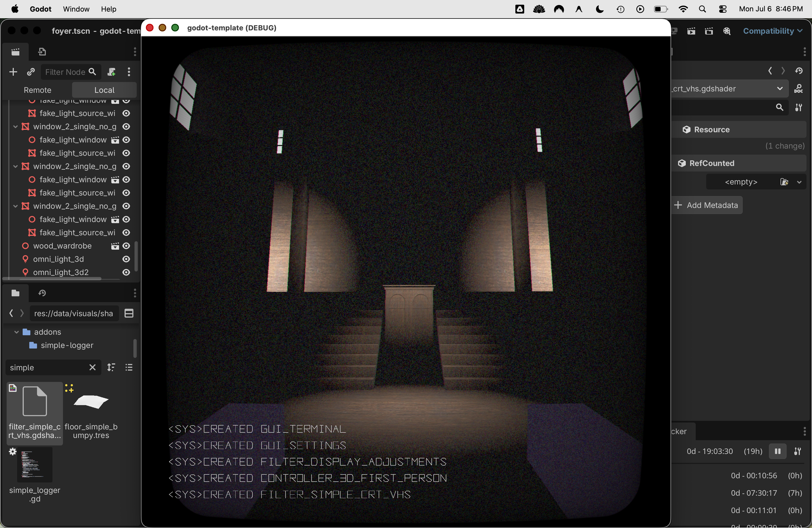Image resolution: width=812 pixels, height=528 pixels.
Task: Open wood_wardrobe scene in editor icon
Action: pos(115,246)
